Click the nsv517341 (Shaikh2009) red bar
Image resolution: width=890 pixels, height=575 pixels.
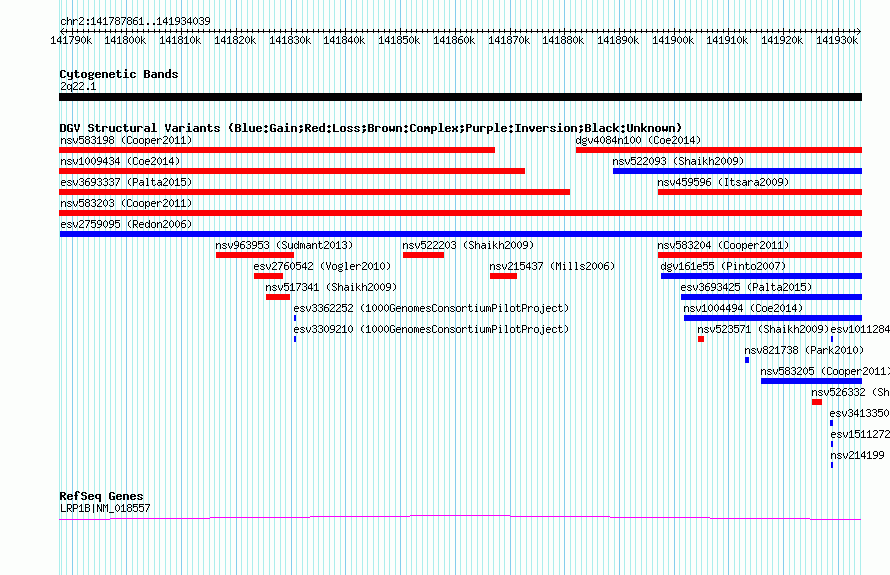278,297
